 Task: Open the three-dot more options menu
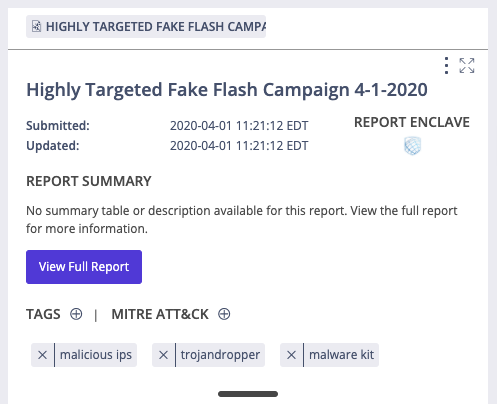(446, 65)
